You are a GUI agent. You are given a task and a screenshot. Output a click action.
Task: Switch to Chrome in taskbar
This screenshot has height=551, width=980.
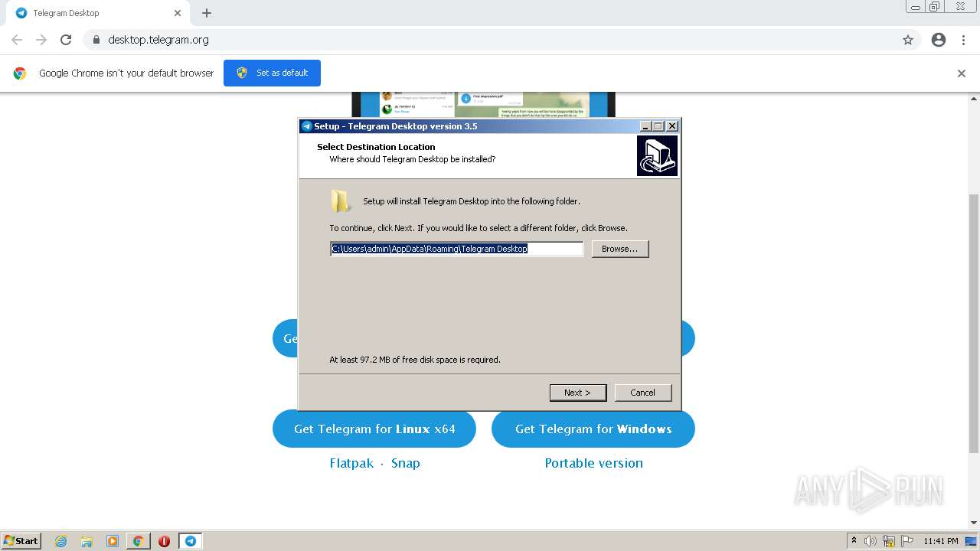pyautogui.click(x=138, y=541)
